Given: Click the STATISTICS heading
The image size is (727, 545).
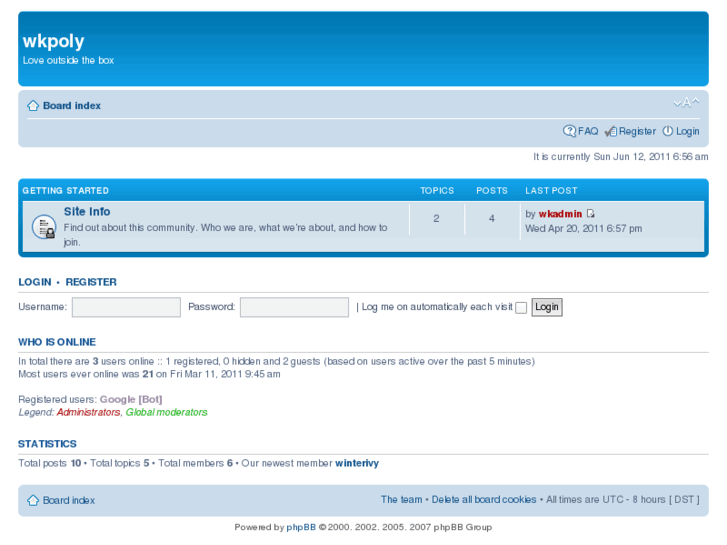Looking at the screenshot, I should [47, 444].
